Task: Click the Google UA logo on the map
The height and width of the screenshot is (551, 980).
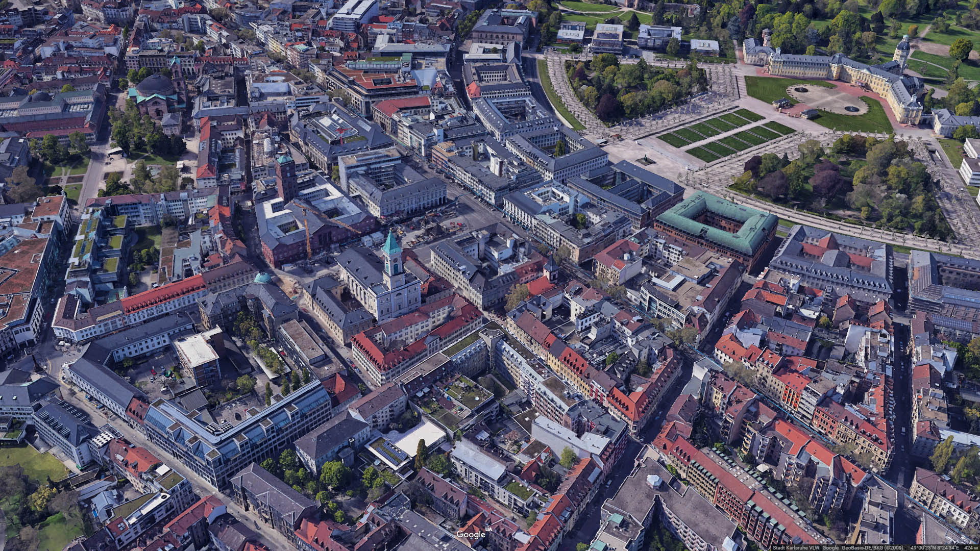Action: pos(473,534)
